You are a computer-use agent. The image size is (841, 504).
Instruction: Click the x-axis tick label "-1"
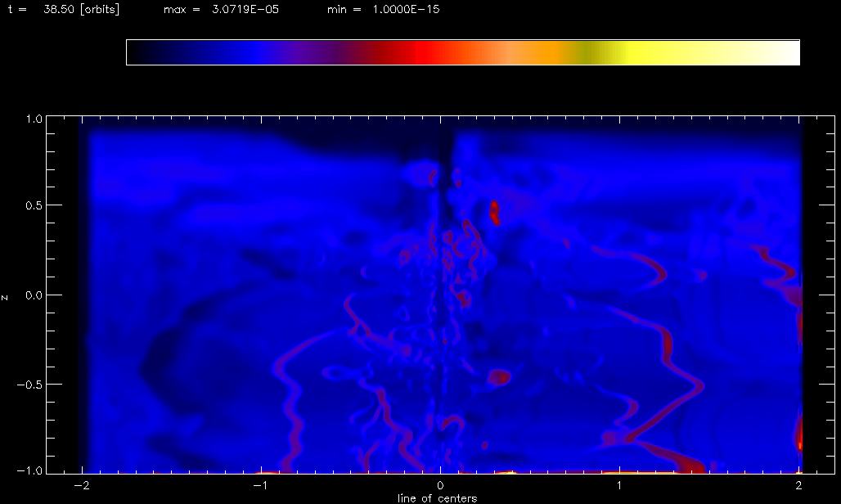coord(260,485)
